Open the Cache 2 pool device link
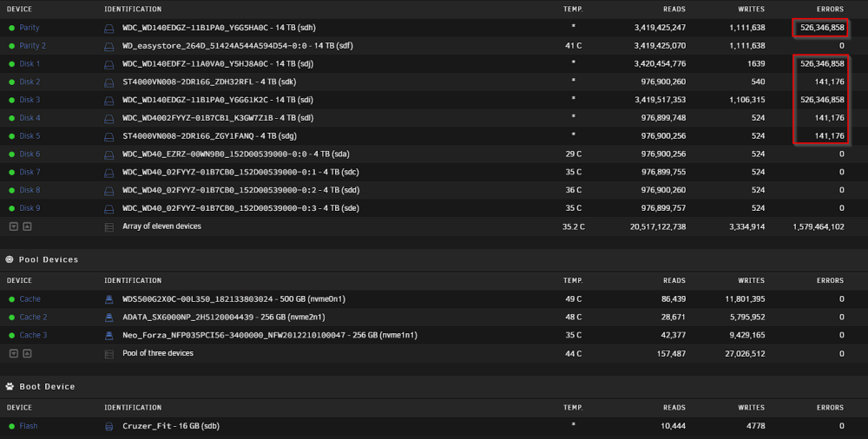This screenshot has width=868, height=439. tap(33, 318)
